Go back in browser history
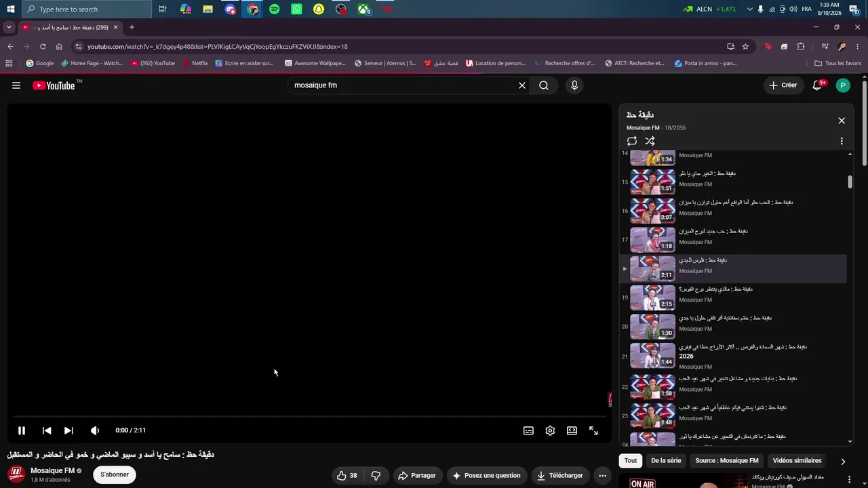868x488 pixels. coord(10,47)
